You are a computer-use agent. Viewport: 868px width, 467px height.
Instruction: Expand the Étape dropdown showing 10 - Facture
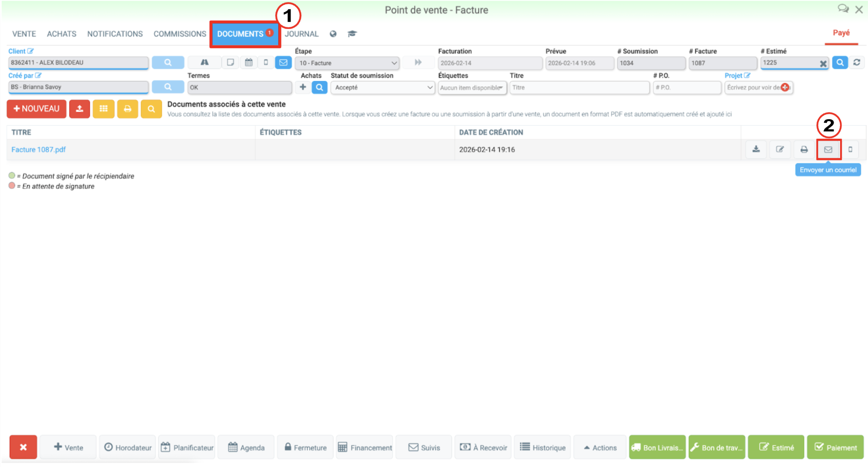(347, 63)
